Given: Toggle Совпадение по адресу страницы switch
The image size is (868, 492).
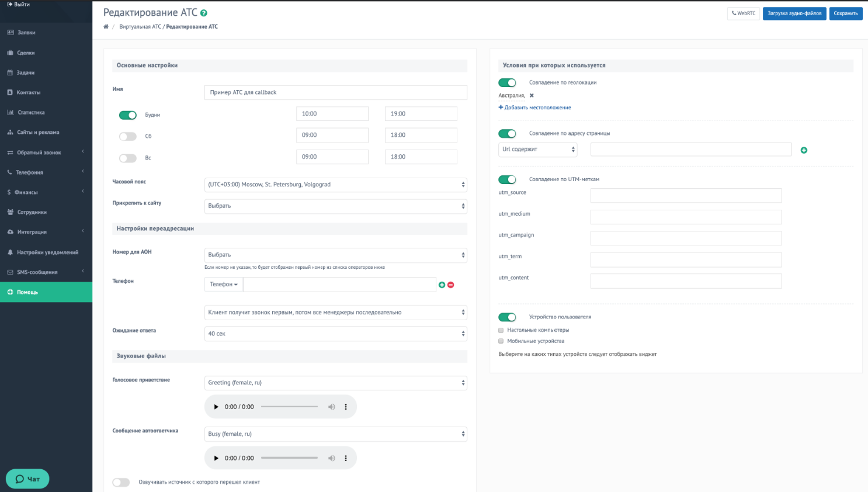Looking at the screenshot, I should (x=507, y=134).
